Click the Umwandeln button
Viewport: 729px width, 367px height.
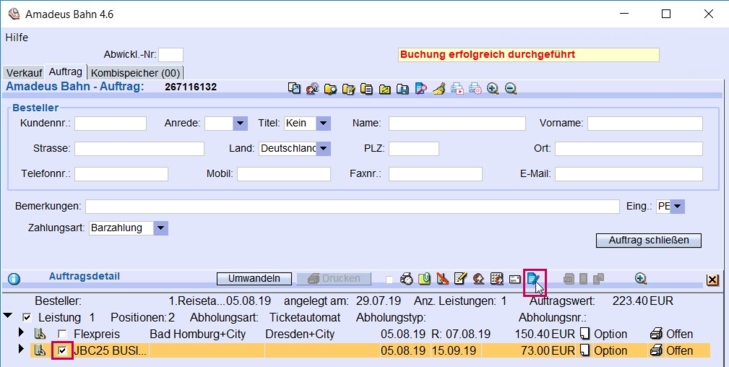pos(254,279)
